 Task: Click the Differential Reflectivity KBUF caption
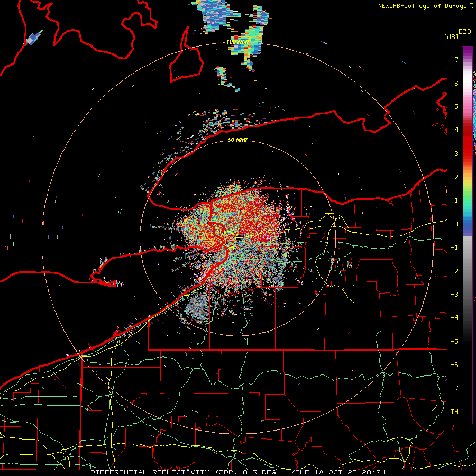pos(237,472)
